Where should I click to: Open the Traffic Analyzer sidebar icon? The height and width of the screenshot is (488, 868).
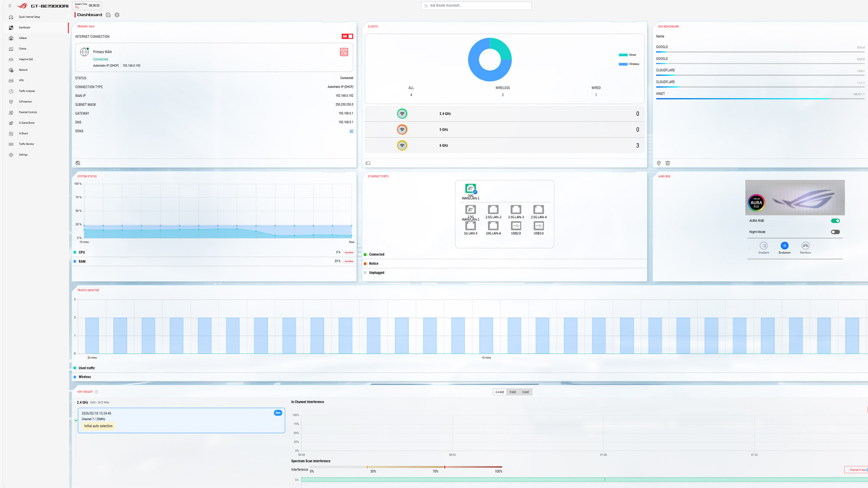[x=11, y=91]
